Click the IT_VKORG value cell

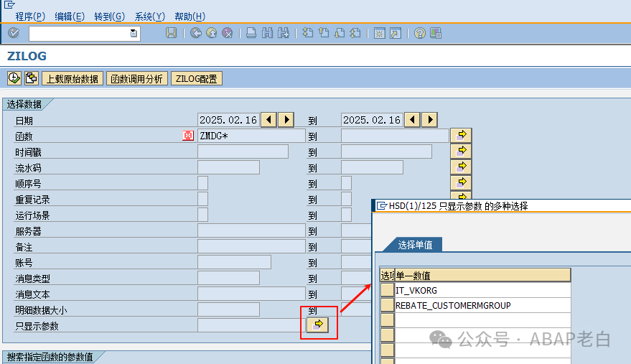point(482,290)
